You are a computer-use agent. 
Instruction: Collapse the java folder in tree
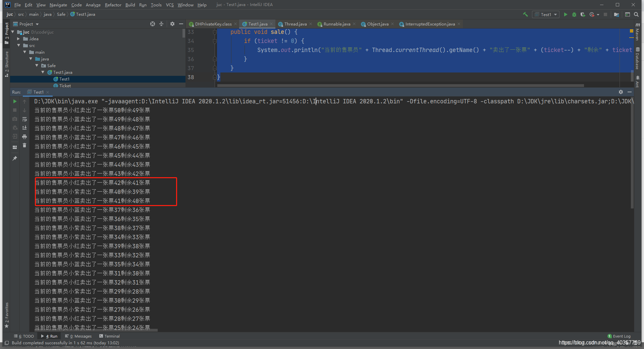(x=31, y=59)
